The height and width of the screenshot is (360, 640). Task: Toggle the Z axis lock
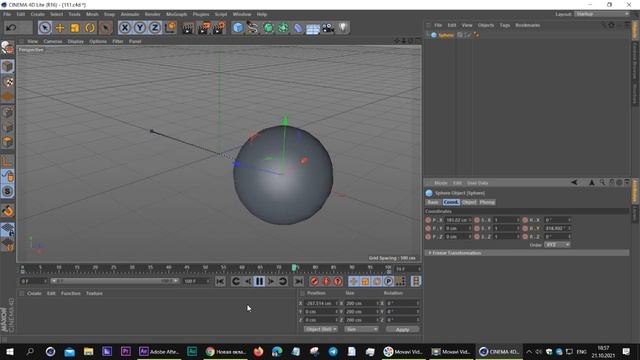(155, 28)
